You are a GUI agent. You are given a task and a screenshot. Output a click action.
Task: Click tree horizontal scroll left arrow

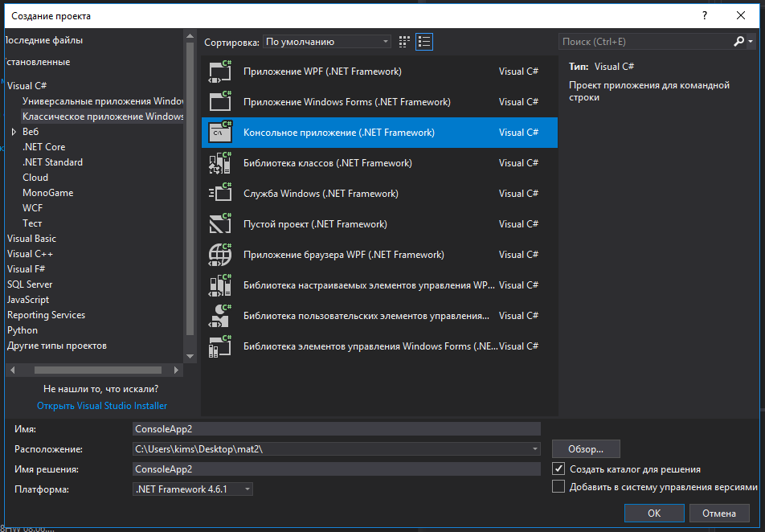click(12, 370)
